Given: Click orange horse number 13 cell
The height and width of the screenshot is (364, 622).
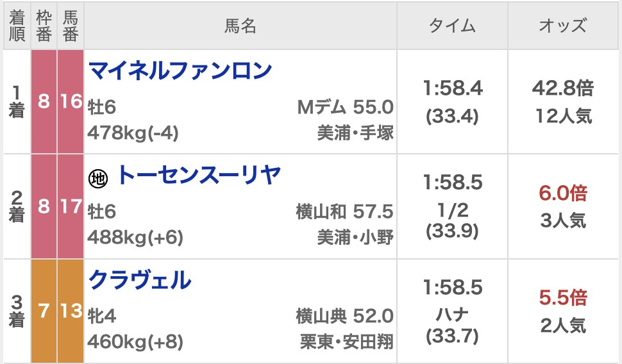Looking at the screenshot, I should click(71, 311).
